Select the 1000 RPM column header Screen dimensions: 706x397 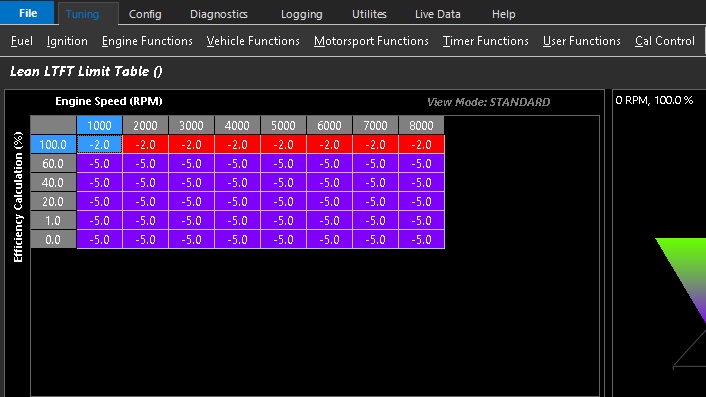(100, 125)
